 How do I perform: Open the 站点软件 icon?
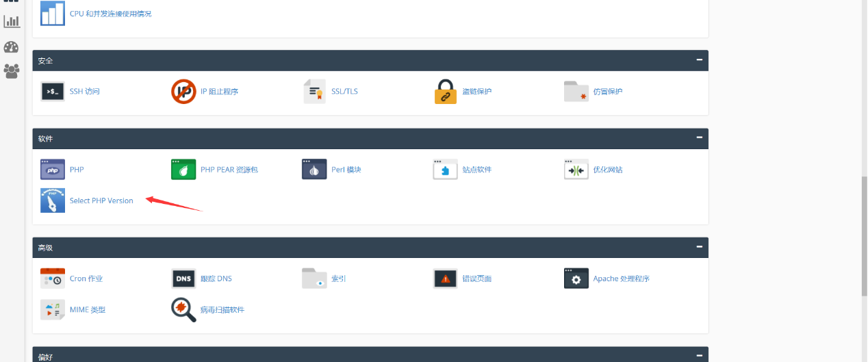(x=446, y=169)
